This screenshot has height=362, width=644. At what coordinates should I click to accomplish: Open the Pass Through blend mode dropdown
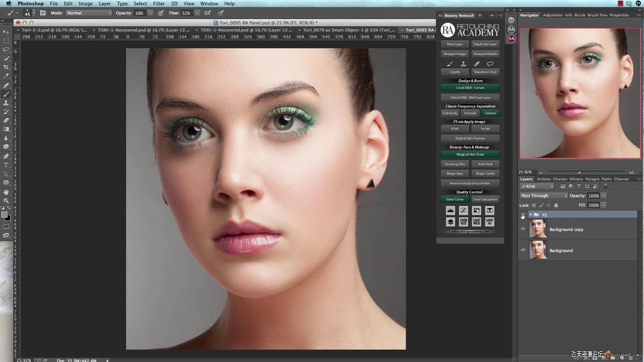point(543,196)
